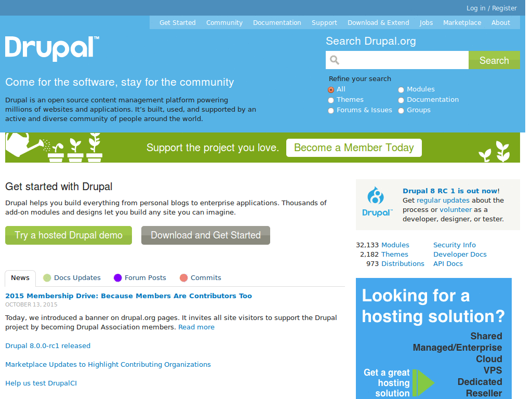The height and width of the screenshot is (399, 532).
Task: Click the Log in / Register link
Action: point(491,8)
